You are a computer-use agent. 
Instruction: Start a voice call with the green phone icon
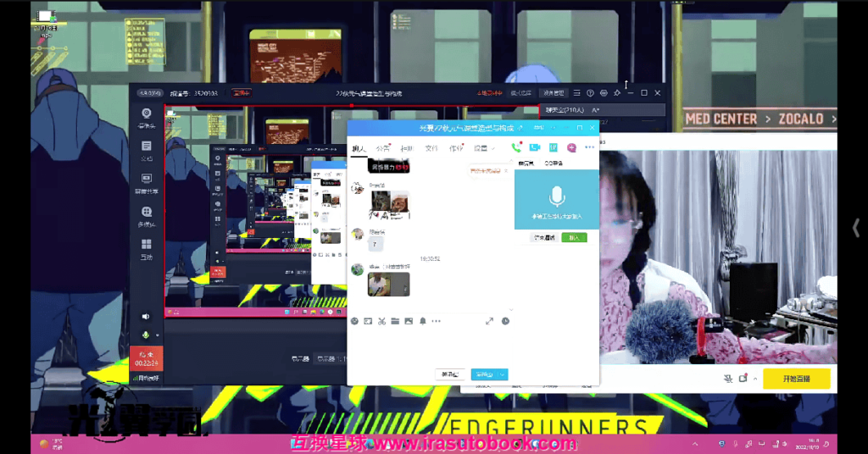(516, 147)
